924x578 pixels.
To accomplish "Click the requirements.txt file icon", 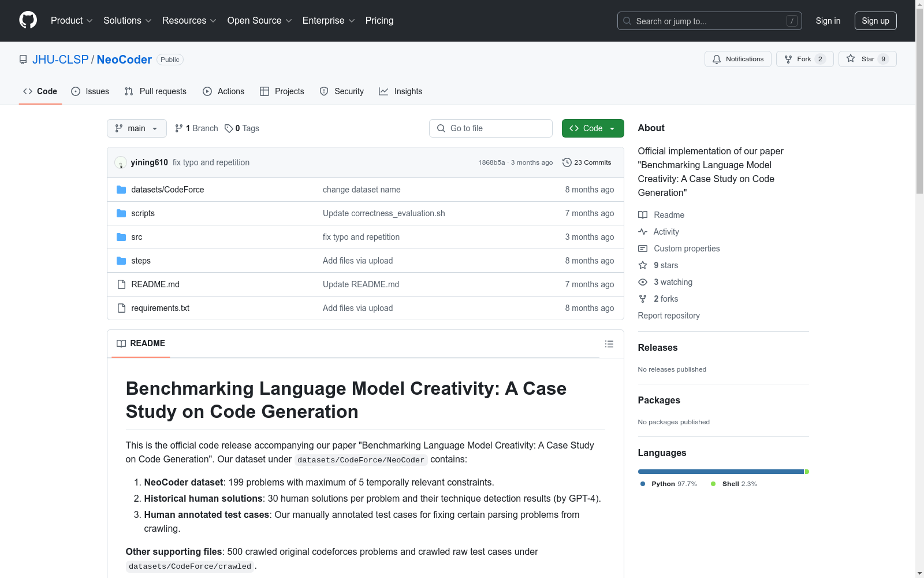I will tap(121, 308).
